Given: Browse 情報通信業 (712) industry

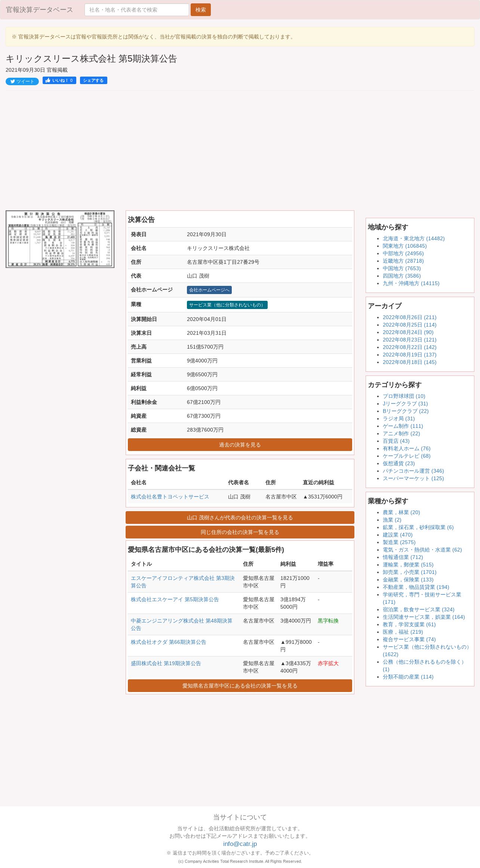Looking at the screenshot, I should (403, 557).
